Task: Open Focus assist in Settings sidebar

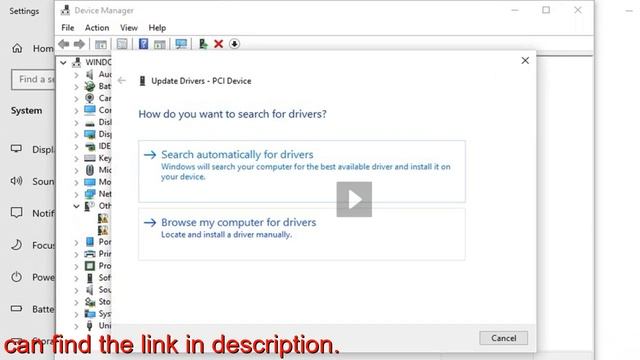Action: click(32, 245)
